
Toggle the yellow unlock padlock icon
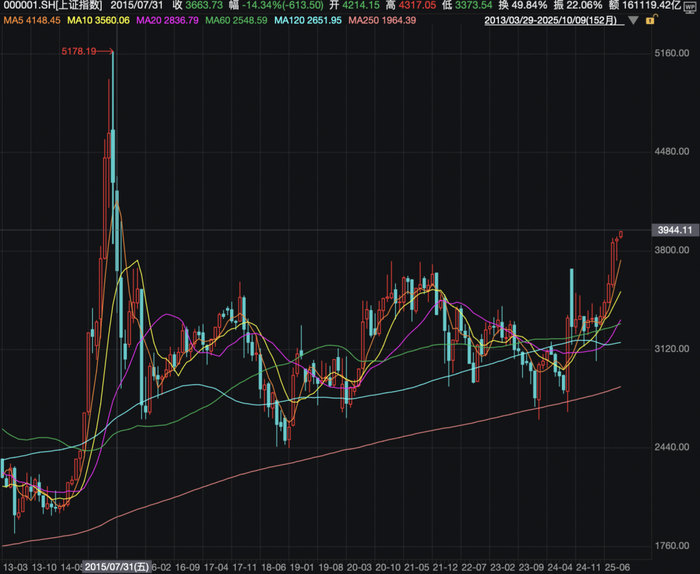tap(651, 20)
